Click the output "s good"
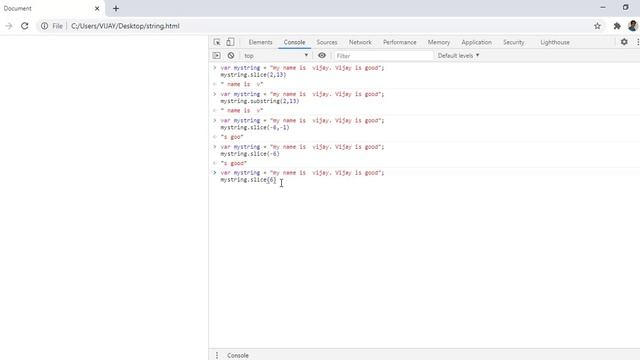The image size is (640, 360). tap(233, 163)
